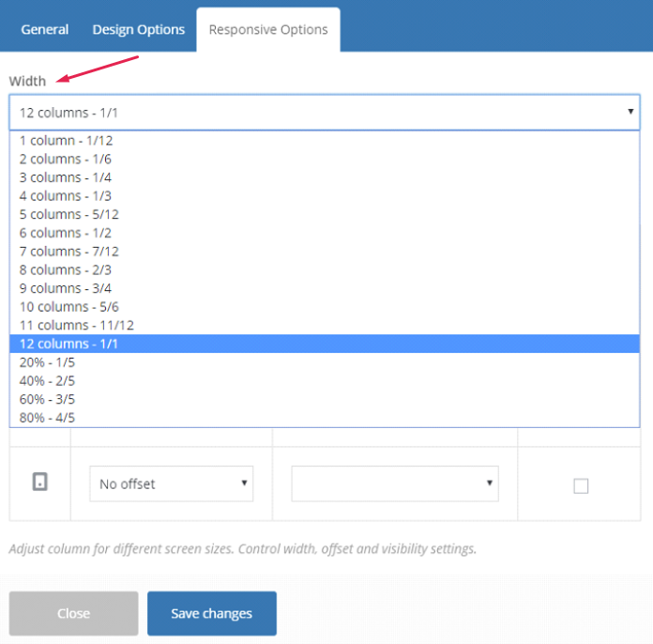The height and width of the screenshot is (644, 653).
Task: Pick 4 columns - 1/3 option
Action: coord(66,196)
